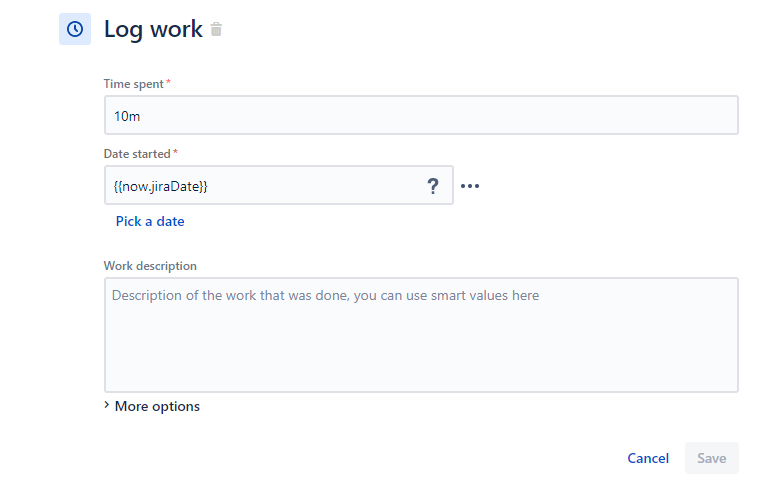Select the Log work heading title
The image size is (765, 481).
click(x=153, y=29)
